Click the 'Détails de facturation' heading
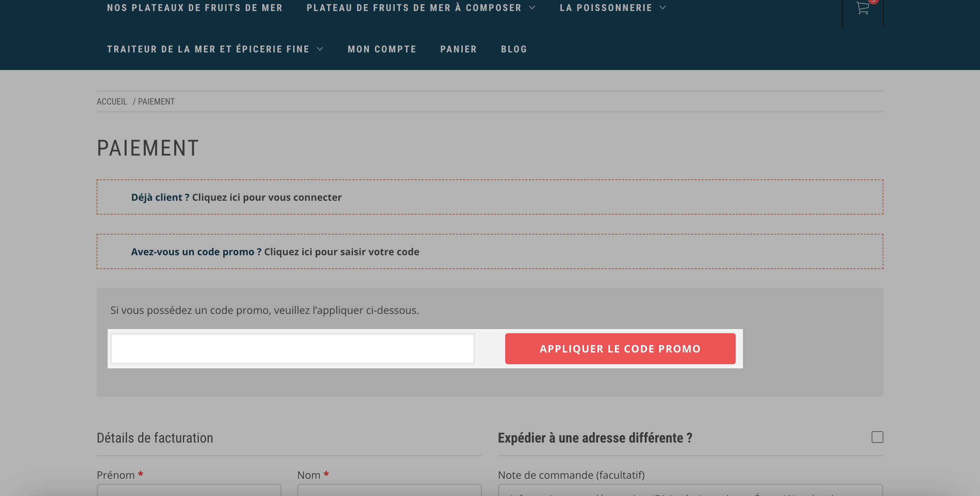Viewport: 980px width, 496px height. pyautogui.click(x=155, y=438)
